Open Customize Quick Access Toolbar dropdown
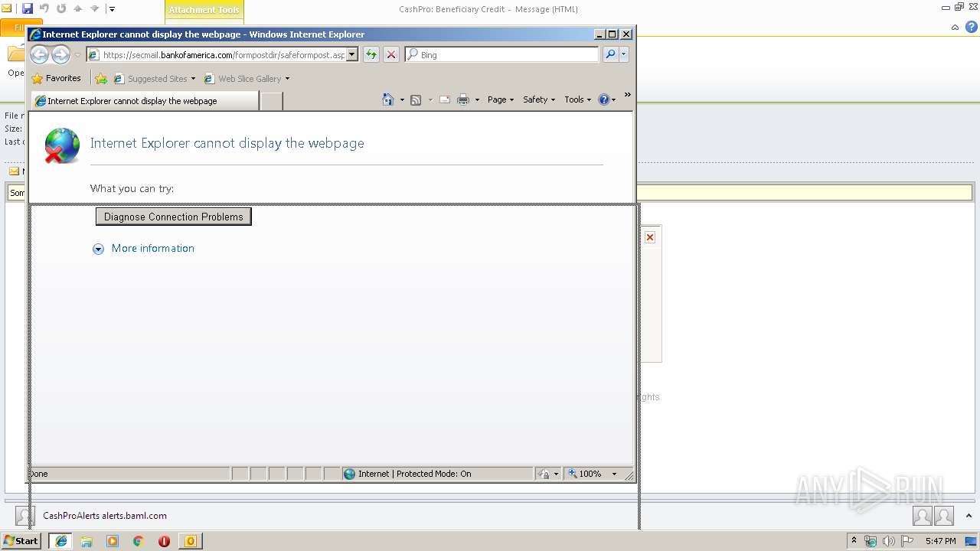 click(112, 9)
